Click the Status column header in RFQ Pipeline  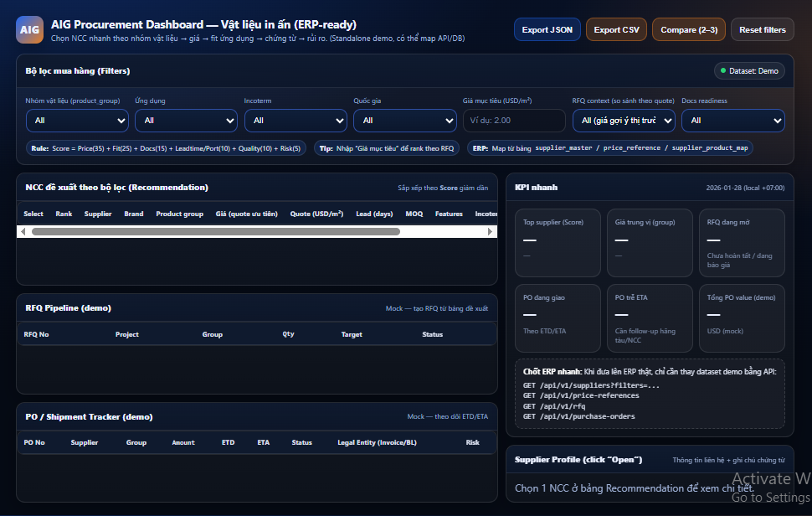pos(432,334)
